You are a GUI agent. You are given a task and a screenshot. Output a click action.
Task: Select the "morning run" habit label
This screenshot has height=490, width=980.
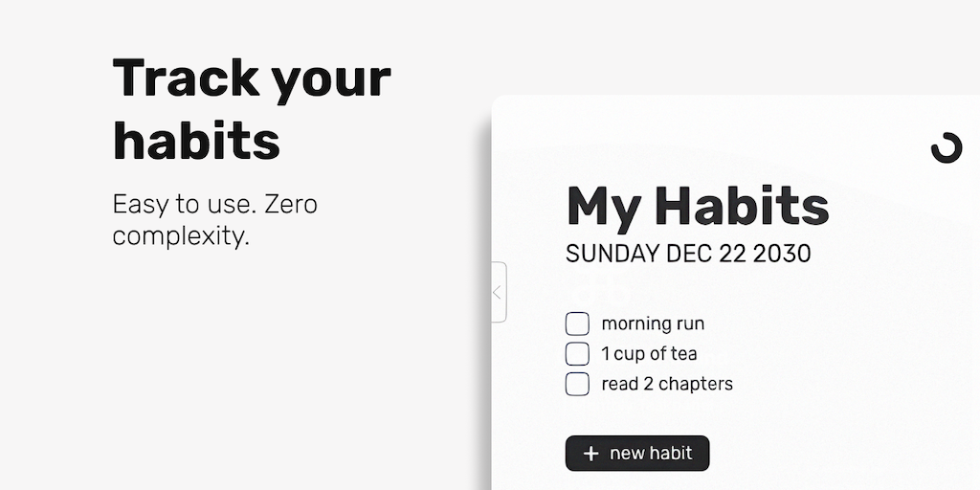653,323
